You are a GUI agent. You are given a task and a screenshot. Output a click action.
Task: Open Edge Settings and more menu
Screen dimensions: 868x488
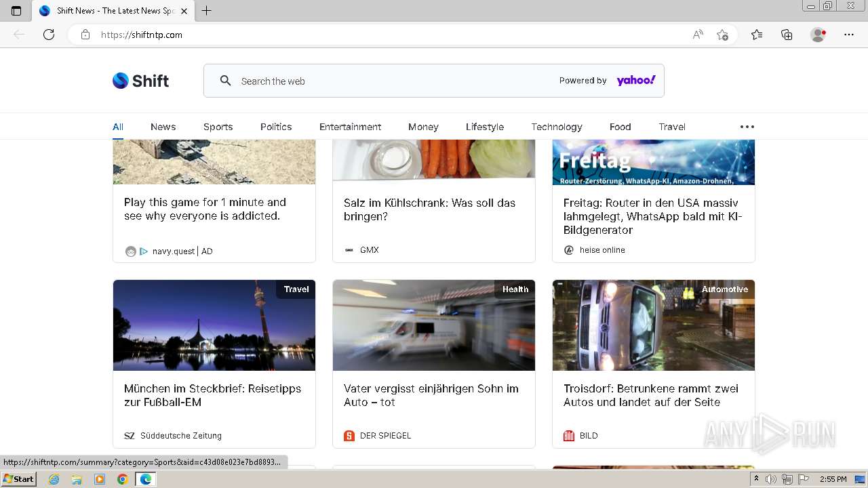coord(849,35)
